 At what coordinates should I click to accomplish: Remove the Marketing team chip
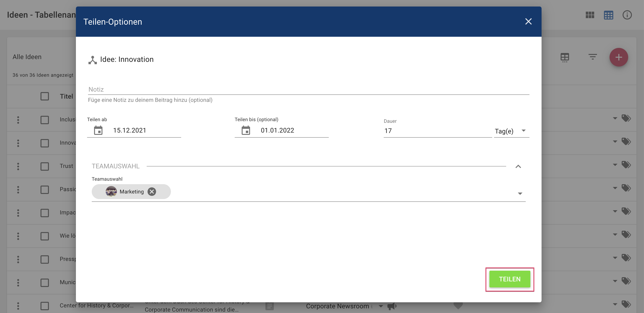152,191
